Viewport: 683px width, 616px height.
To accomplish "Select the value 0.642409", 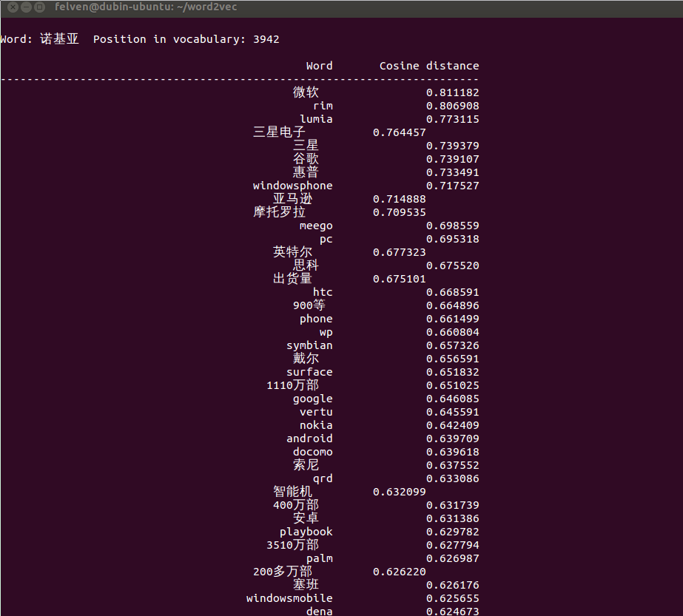I will 453,425.
